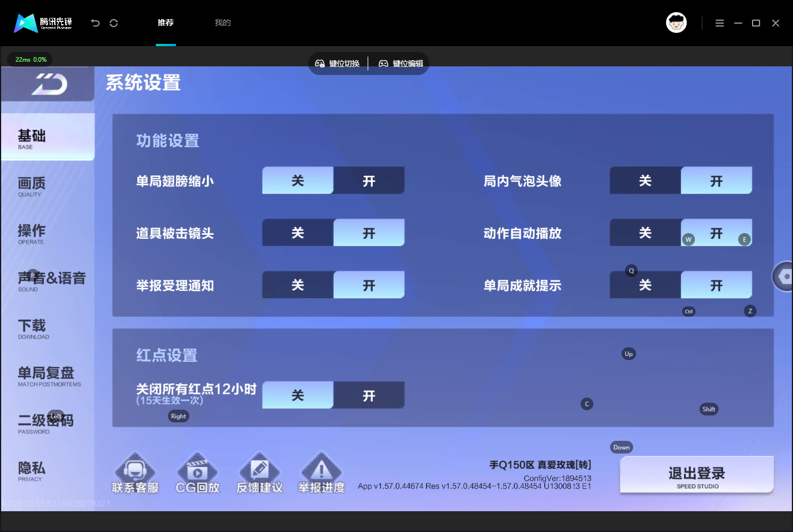This screenshot has width=793, height=532.
Task: Set 单局成就提示 to 开
Action: pyautogui.click(x=716, y=285)
